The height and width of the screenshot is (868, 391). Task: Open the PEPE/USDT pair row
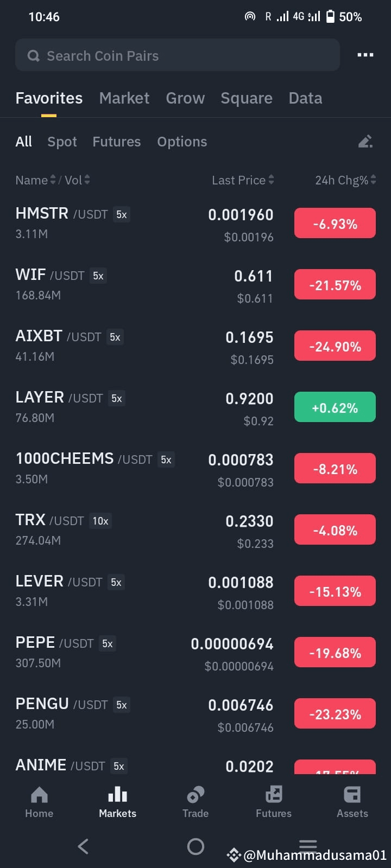(195, 653)
